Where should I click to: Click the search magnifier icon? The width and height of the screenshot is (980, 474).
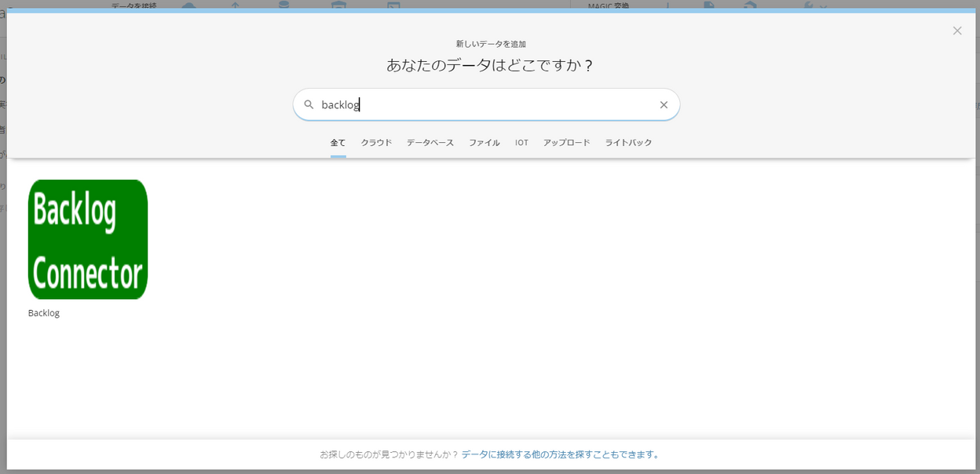[309, 104]
